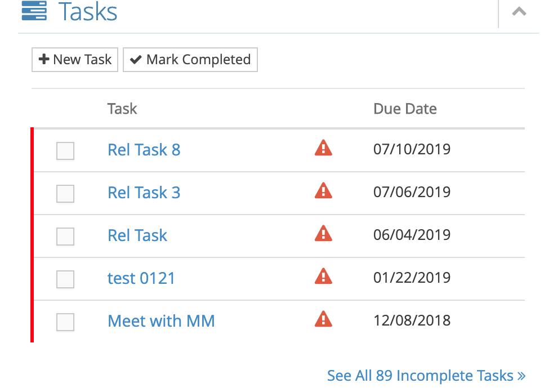Mark the test 0121 checkbox

[x=65, y=279]
